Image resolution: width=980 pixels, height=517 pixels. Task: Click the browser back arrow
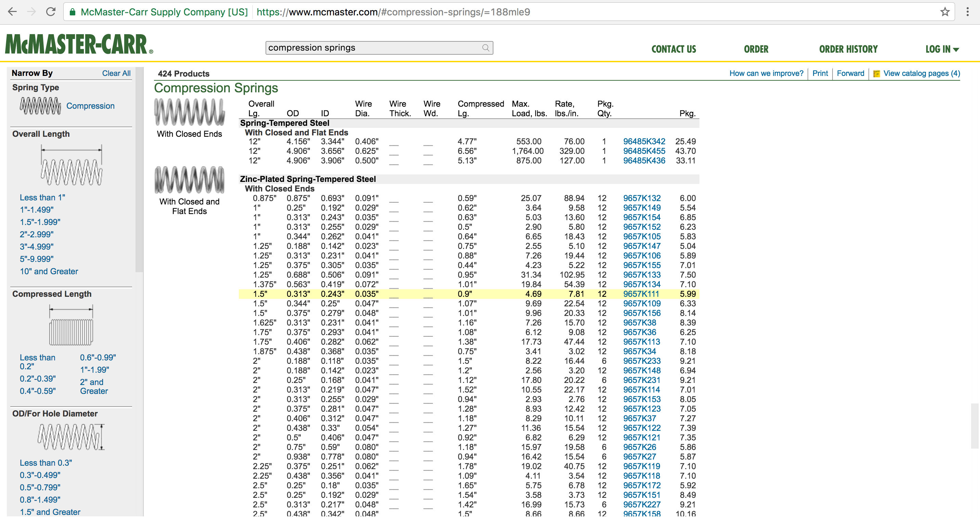point(12,12)
